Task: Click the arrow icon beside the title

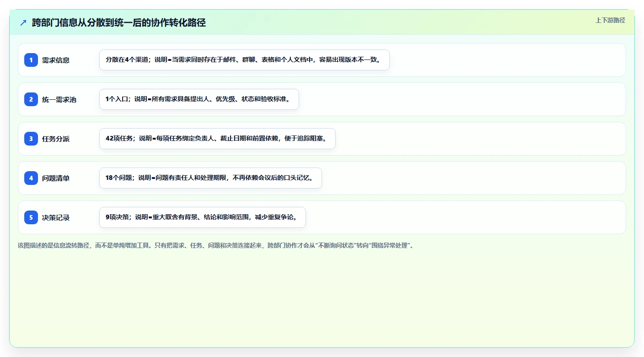Action: (23, 23)
